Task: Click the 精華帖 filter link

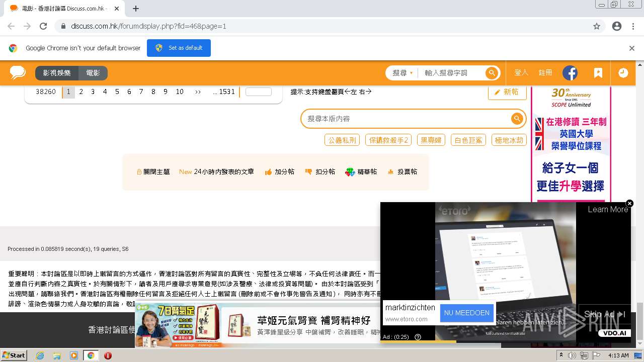Action: (361, 172)
